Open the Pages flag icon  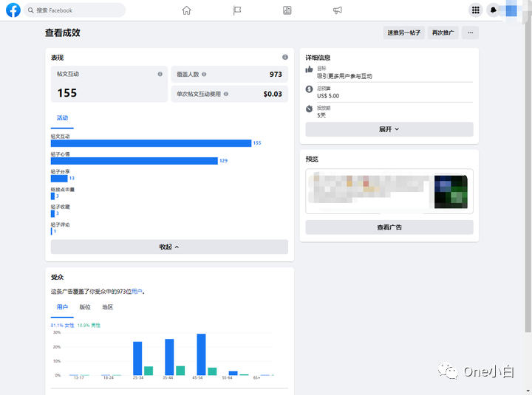[237, 10]
